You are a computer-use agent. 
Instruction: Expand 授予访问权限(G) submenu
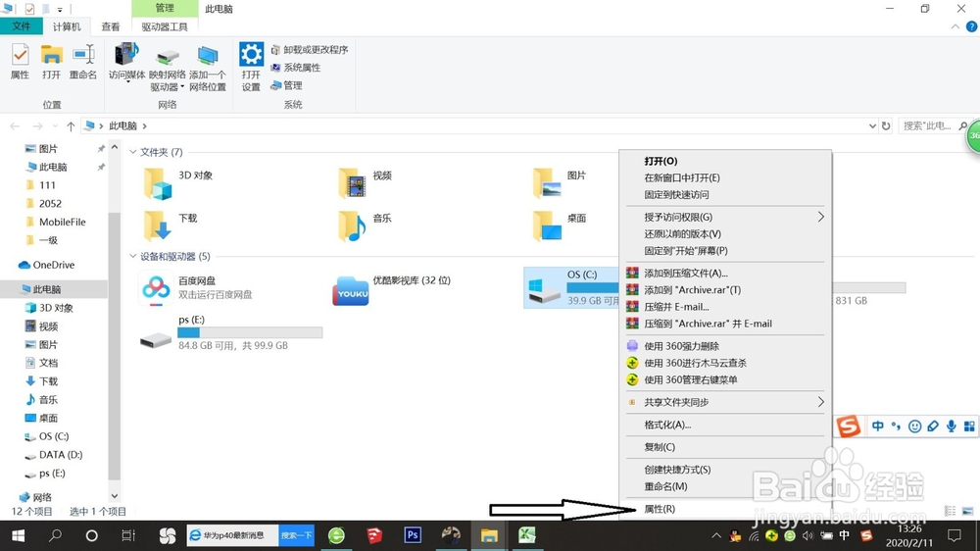click(725, 217)
